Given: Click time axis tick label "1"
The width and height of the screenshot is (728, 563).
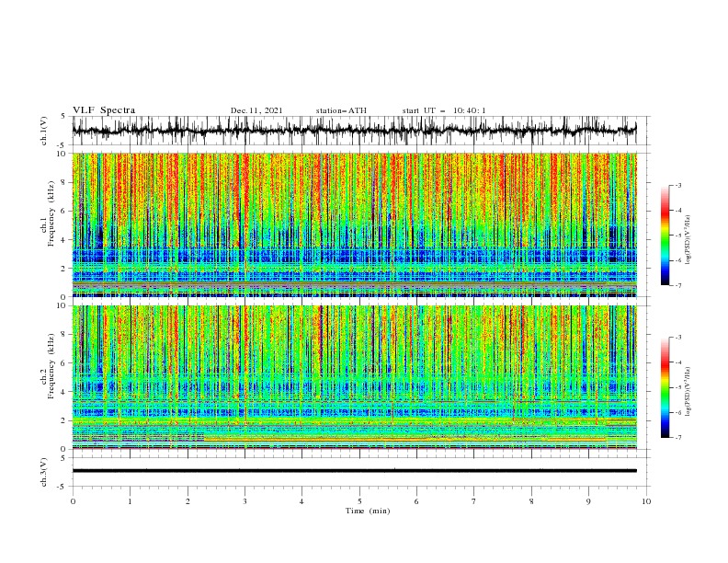Looking at the screenshot, I should coord(130,501).
